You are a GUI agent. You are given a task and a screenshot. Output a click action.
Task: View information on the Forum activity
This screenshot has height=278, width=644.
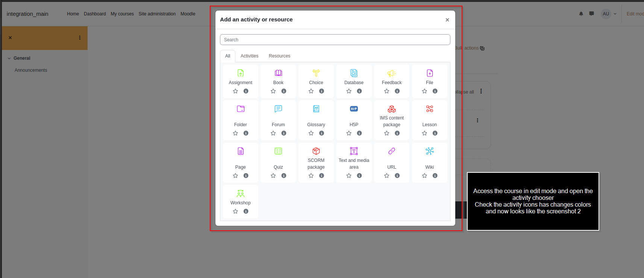pos(284,133)
